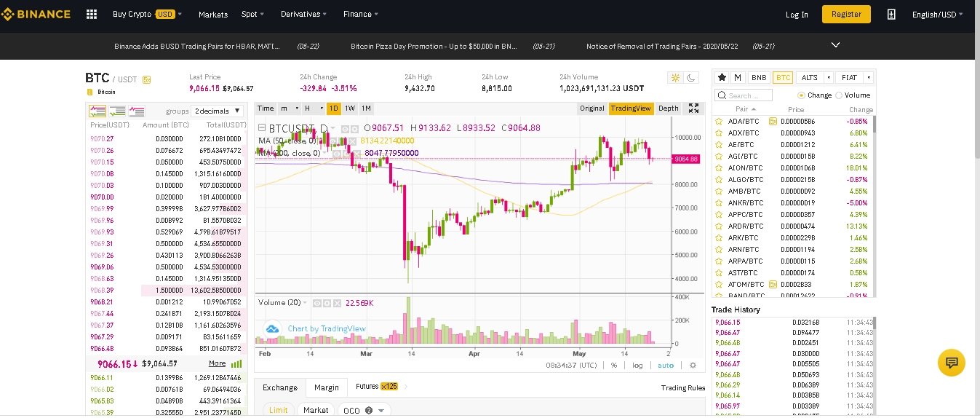Click More under order book
The height and width of the screenshot is (418, 980).
217,363
